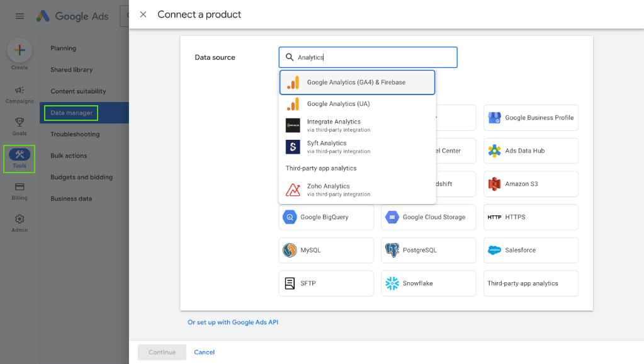The image size is (644, 364).
Task: Click the Google Analytics GA4 bar chart icon
Action: (x=293, y=82)
